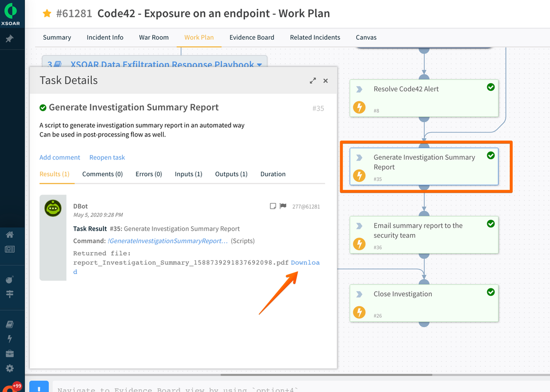Viewport: 550px width, 392px height.
Task: Click the note icon on DBot entry
Action: coord(273,206)
